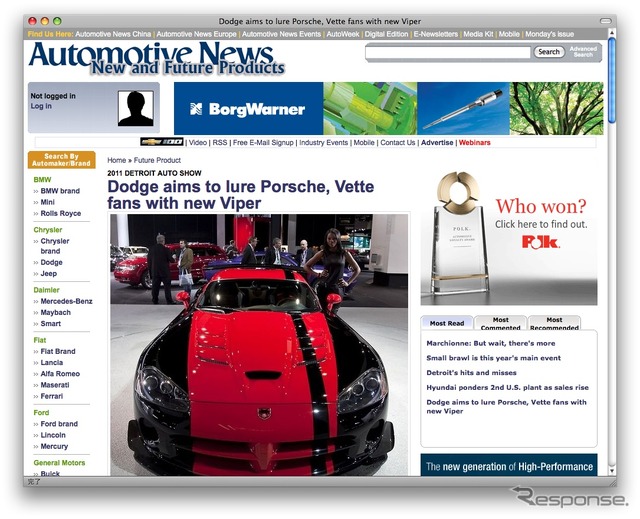Open Lincoln in sidebar
640x519 pixels.
53,435
